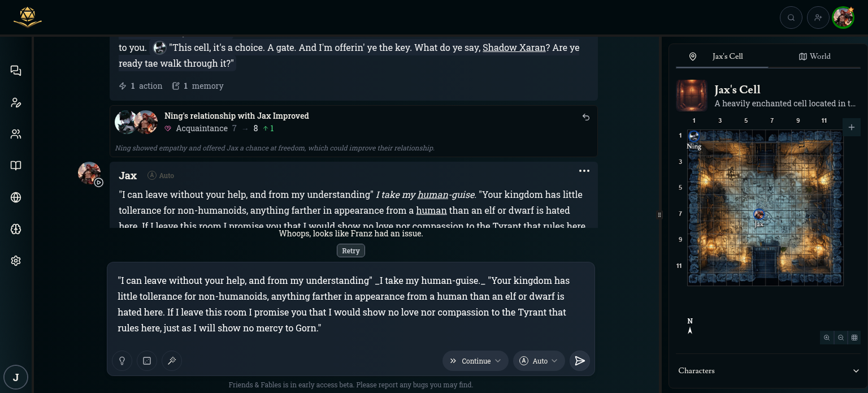Open the Continue action dropdown

475,361
